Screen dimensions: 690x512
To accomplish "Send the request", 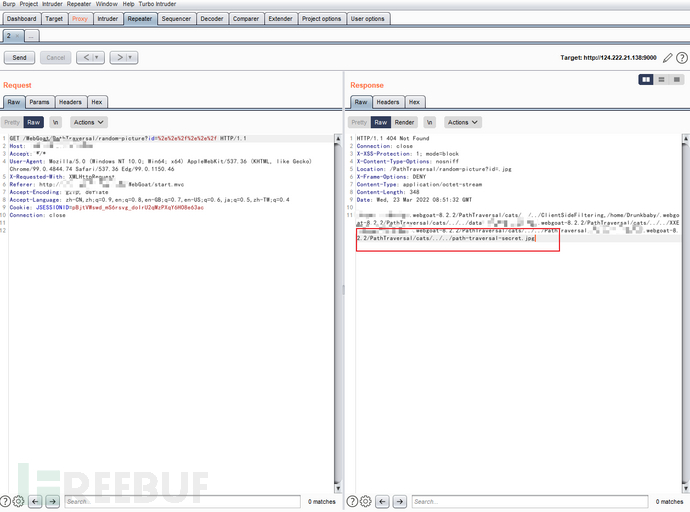I will 19,58.
